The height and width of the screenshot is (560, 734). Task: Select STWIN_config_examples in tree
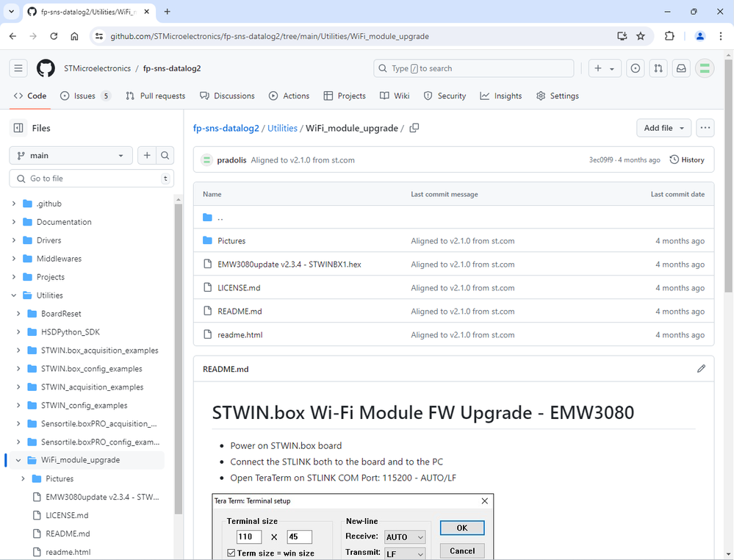pos(84,406)
